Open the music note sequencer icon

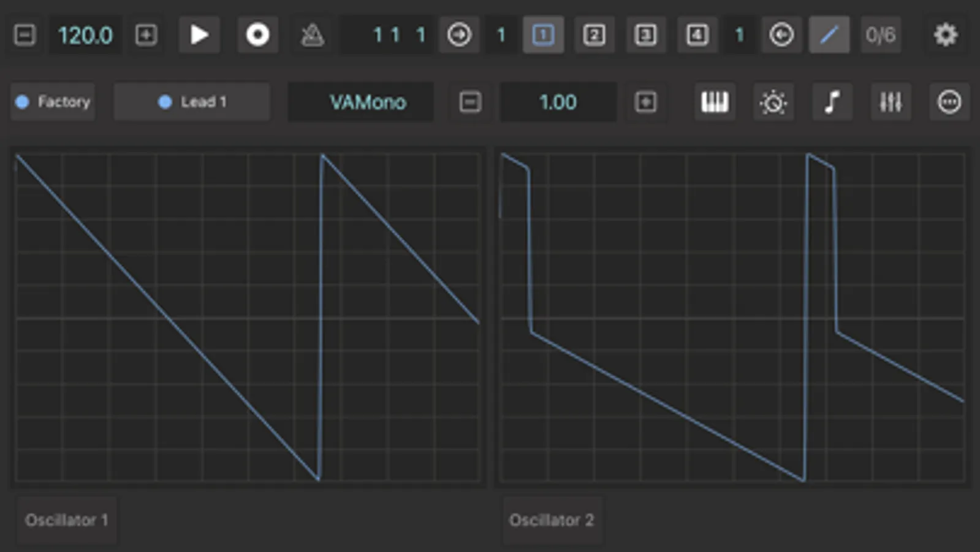tap(832, 102)
